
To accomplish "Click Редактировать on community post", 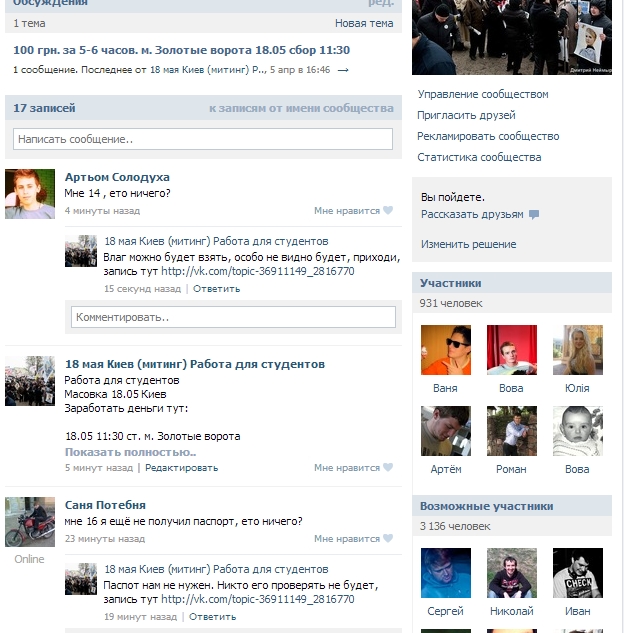I will [181, 468].
